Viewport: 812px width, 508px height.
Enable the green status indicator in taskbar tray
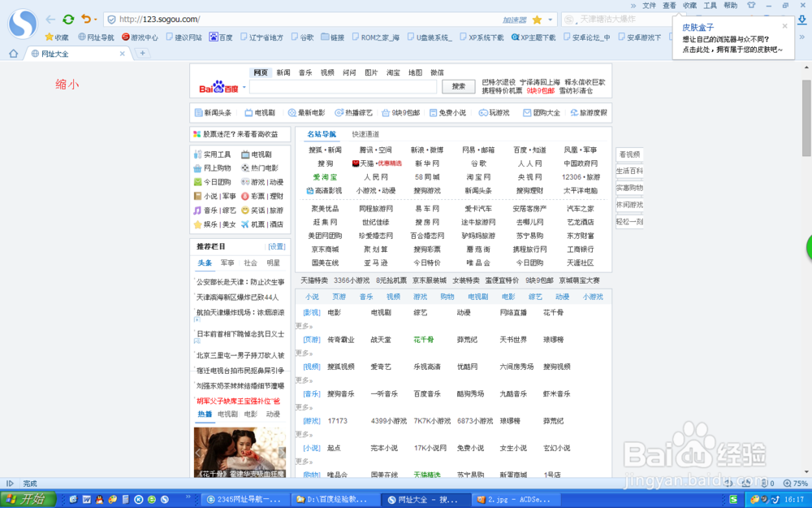732,497
